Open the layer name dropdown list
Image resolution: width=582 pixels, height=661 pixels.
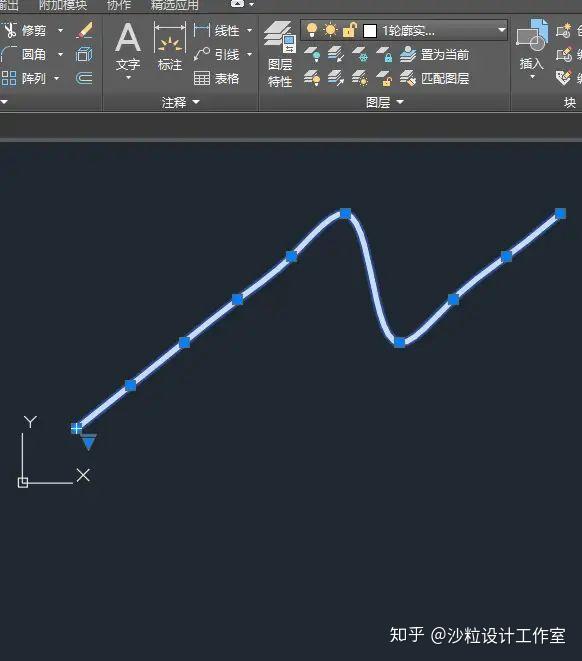[502, 30]
